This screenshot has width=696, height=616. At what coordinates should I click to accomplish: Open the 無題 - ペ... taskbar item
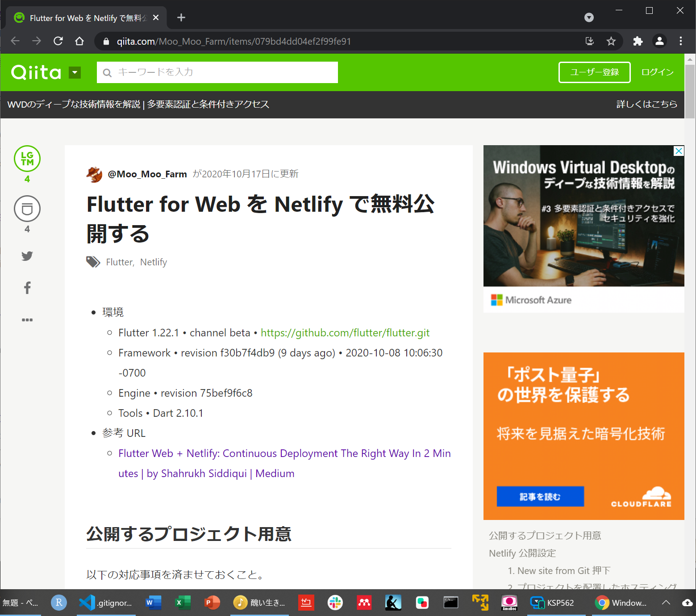coord(21,603)
